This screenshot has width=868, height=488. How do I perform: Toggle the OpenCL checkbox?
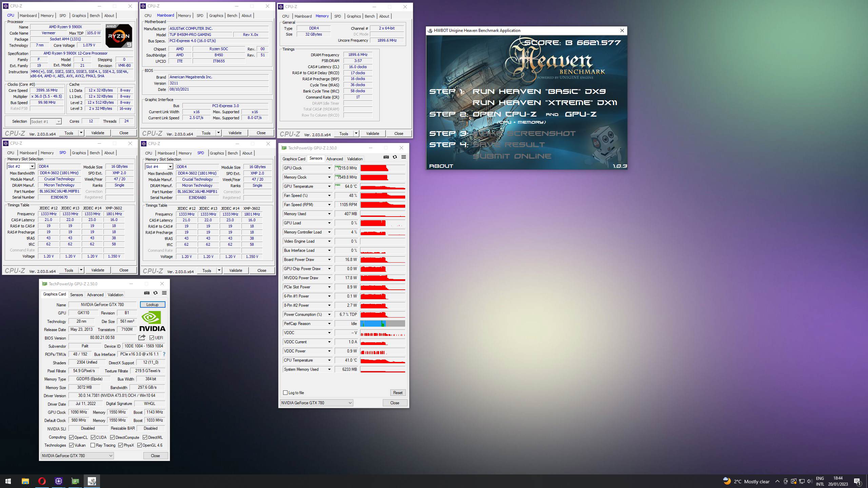pos(71,438)
